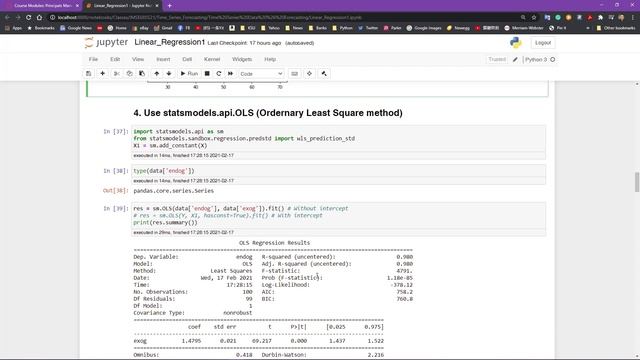Open the Merriam-Webster bookmark
Viewport: 640px width, 360px height.
[524, 28]
